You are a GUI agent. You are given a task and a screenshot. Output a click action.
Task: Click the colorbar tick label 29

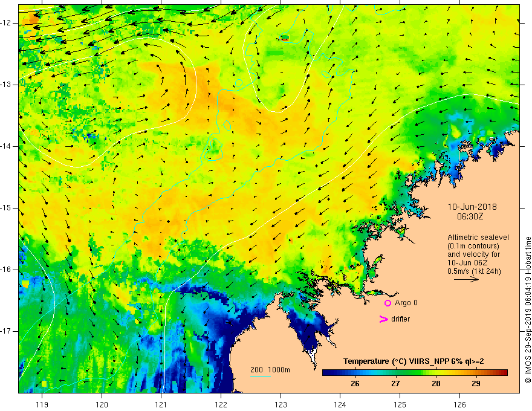tap(476, 384)
